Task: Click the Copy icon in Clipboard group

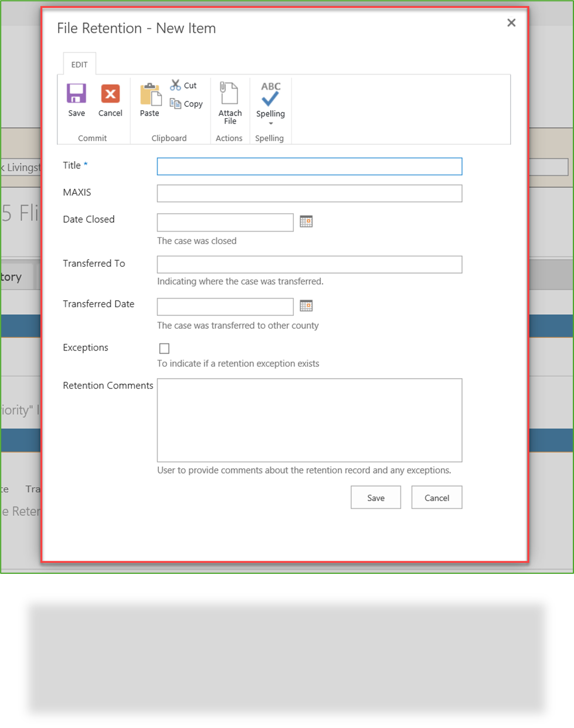Action: click(x=175, y=104)
